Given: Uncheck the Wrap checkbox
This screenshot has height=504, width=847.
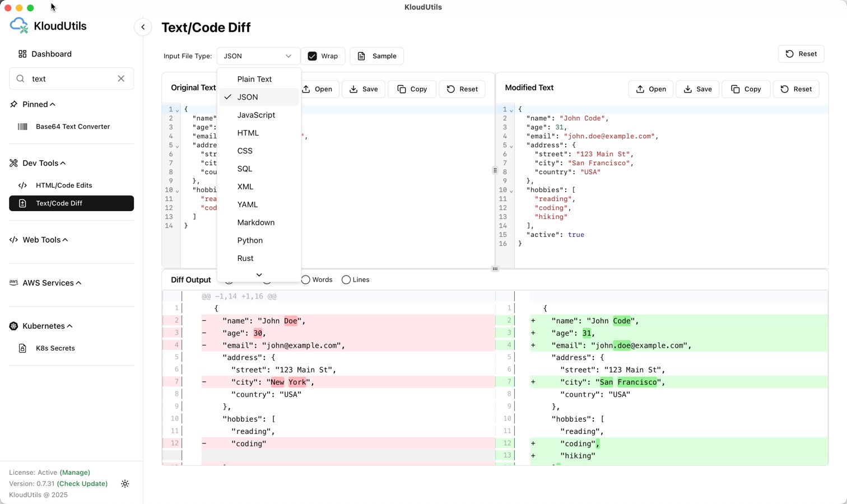Looking at the screenshot, I should [313, 56].
